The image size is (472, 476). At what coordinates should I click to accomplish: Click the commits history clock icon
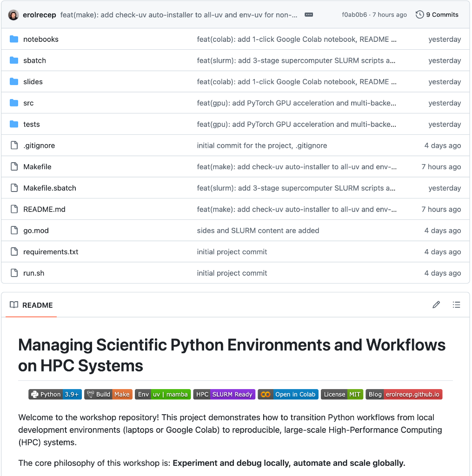419,14
